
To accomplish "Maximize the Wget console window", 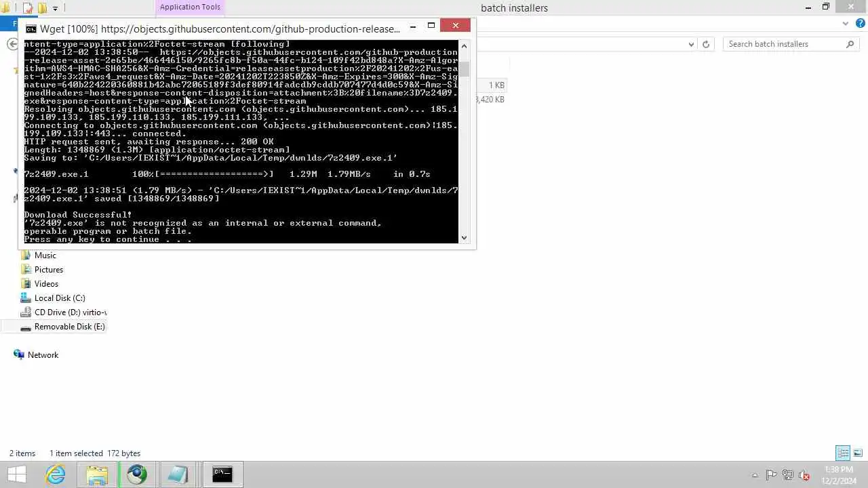I will tap(431, 26).
